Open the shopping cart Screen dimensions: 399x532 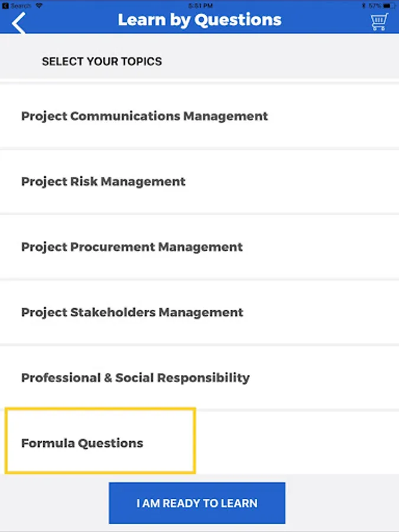379,22
